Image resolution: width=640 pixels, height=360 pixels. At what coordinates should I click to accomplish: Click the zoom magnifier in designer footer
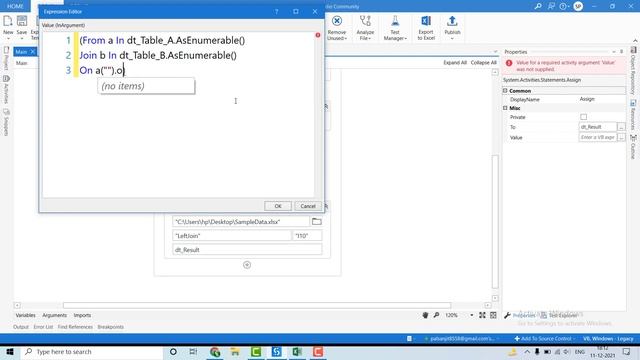436,315
